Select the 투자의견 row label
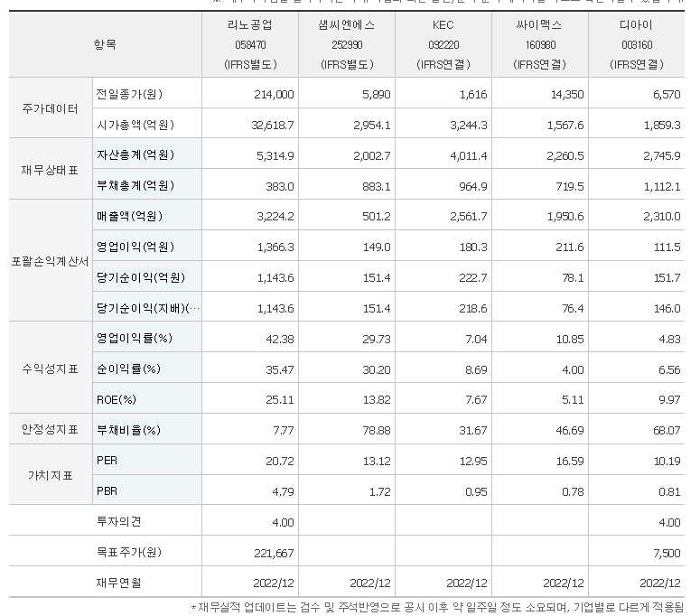The height and width of the screenshot is (616, 700). pos(118,521)
